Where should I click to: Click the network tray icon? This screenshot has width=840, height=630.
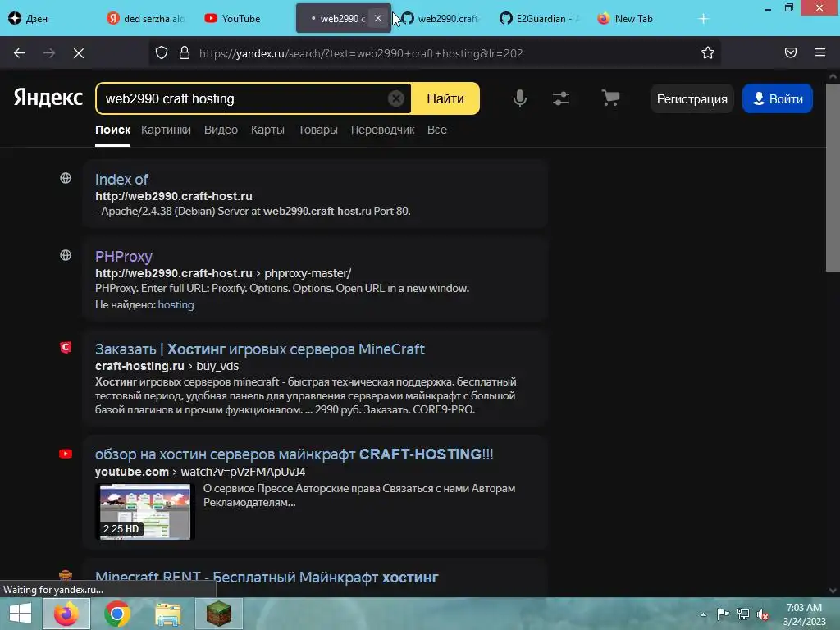(x=743, y=614)
